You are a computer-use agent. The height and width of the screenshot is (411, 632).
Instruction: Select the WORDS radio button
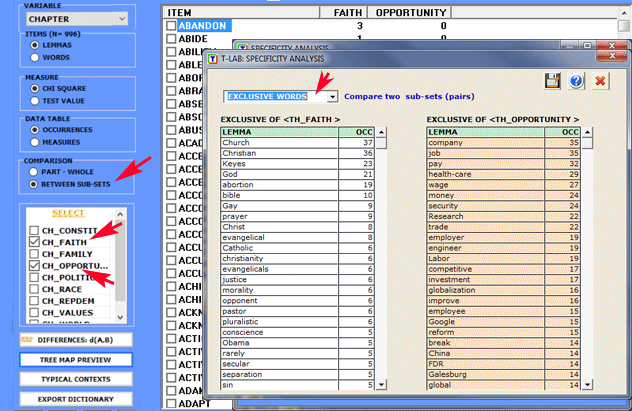(35, 58)
